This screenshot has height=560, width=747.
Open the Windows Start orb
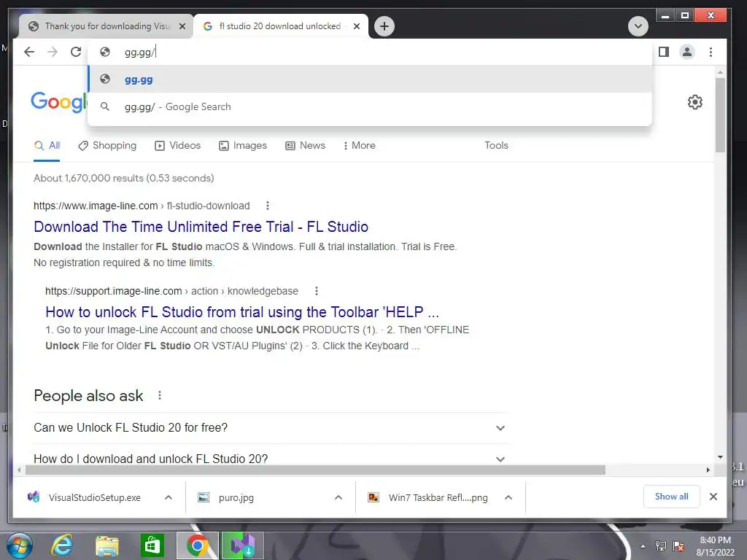point(20,546)
